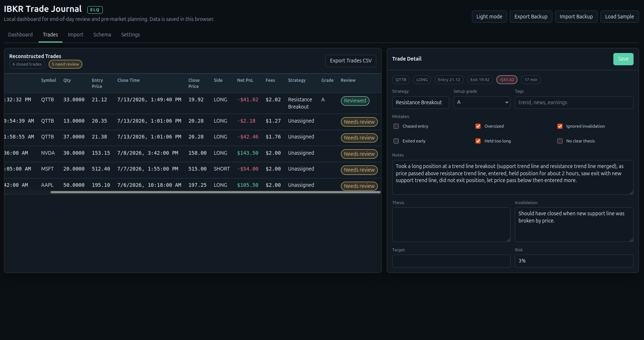Switch to Light mode
The height and width of the screenshot is (340, 644).
(x=489, y=17)
